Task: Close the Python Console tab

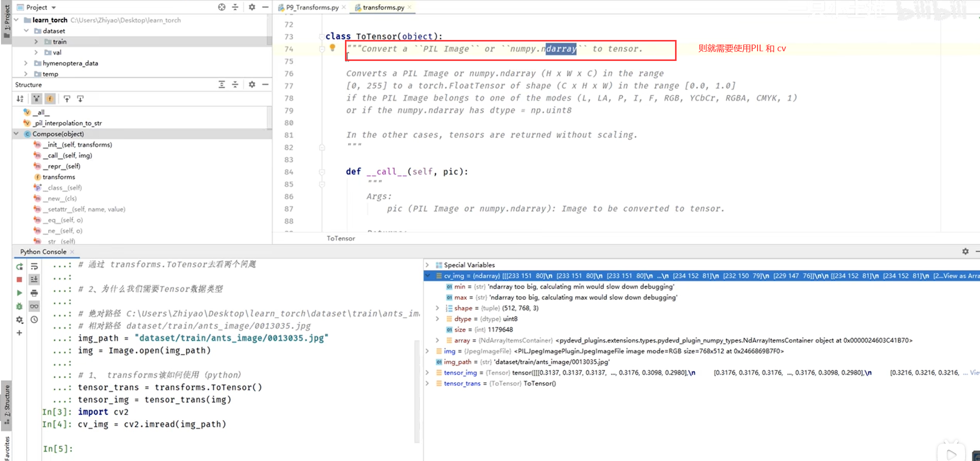Action: tap(72, 252)
